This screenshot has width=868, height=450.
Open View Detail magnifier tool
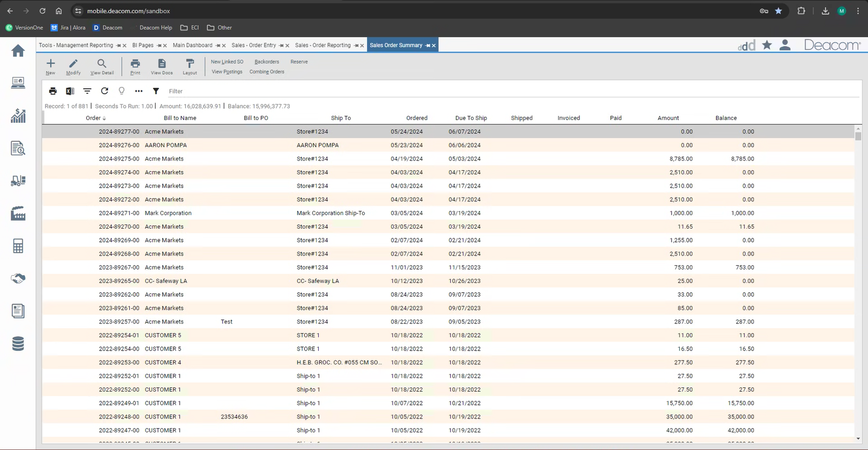(102, 64)
